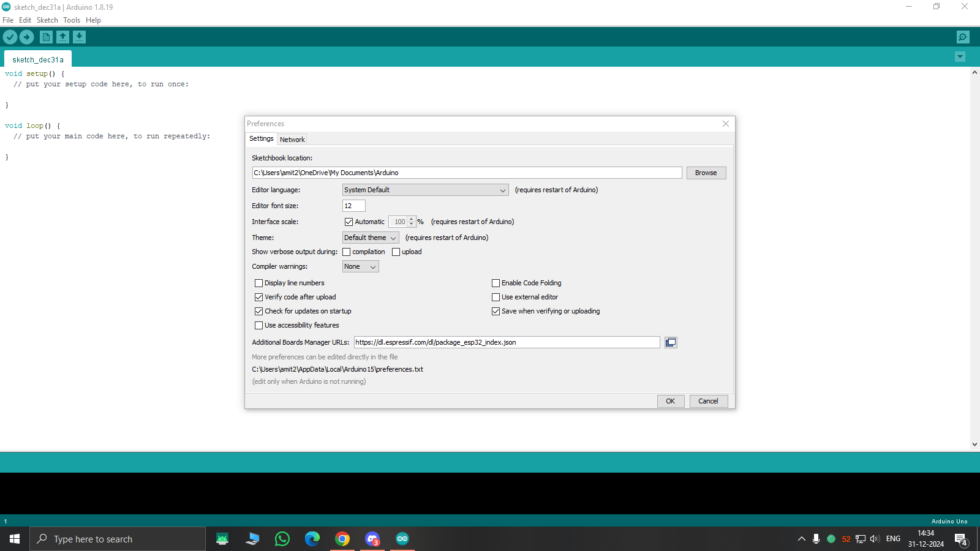Click the Sketchbook location text field
Viewport: 980px width, 551px height.
pos(467,173)
